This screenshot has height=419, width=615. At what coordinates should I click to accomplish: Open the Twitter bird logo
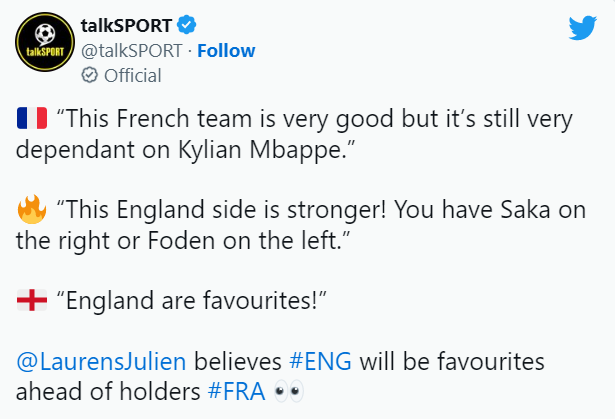(582, 27)
